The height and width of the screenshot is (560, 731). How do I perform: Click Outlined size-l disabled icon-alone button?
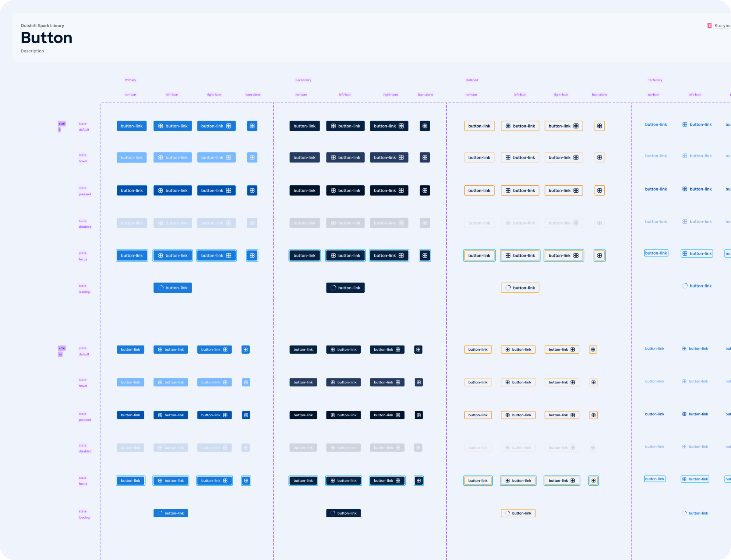coord(599,223)
